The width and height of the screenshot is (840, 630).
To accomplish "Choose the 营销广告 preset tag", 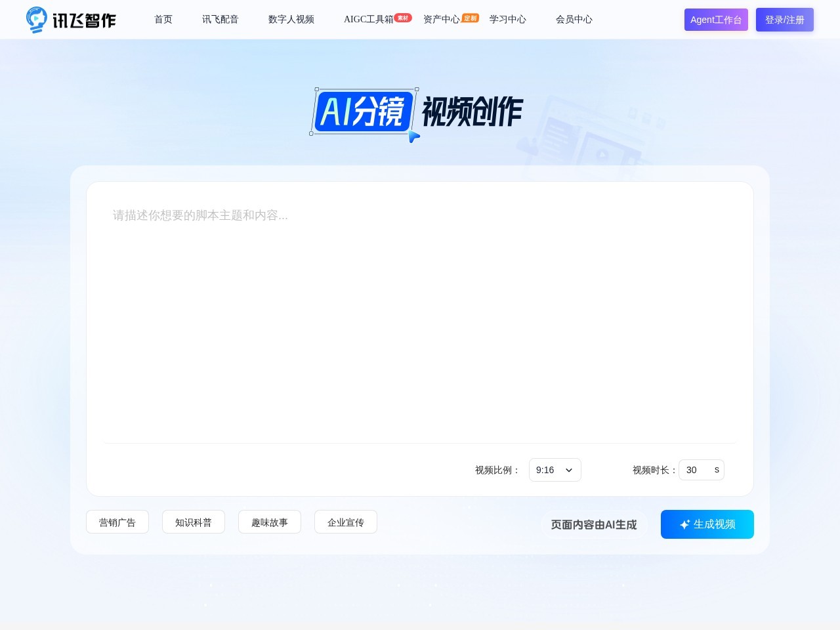I will 117,522.
